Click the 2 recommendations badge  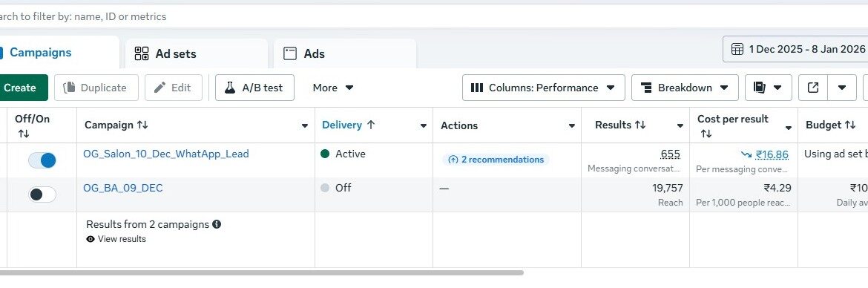click(x=496, y=160)
